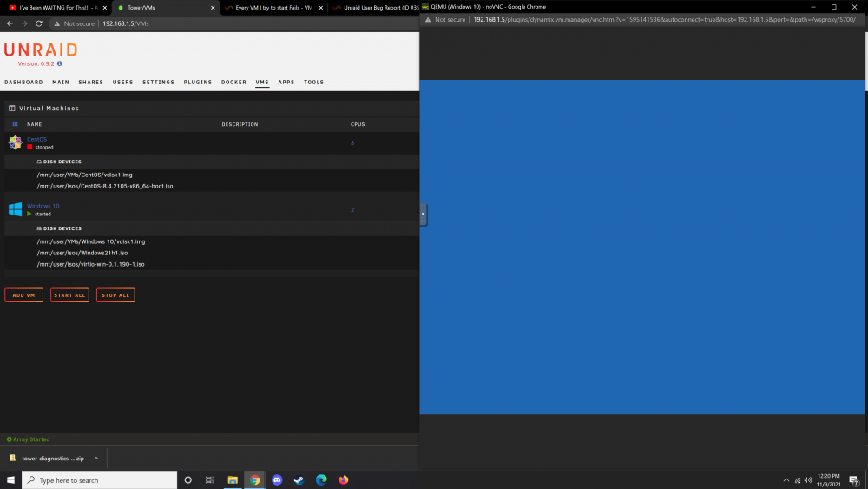Image resolution: width=868 pixels, height=489 pixels.
Task: Click the volume icon in the system tray
Action: point(808,480)
